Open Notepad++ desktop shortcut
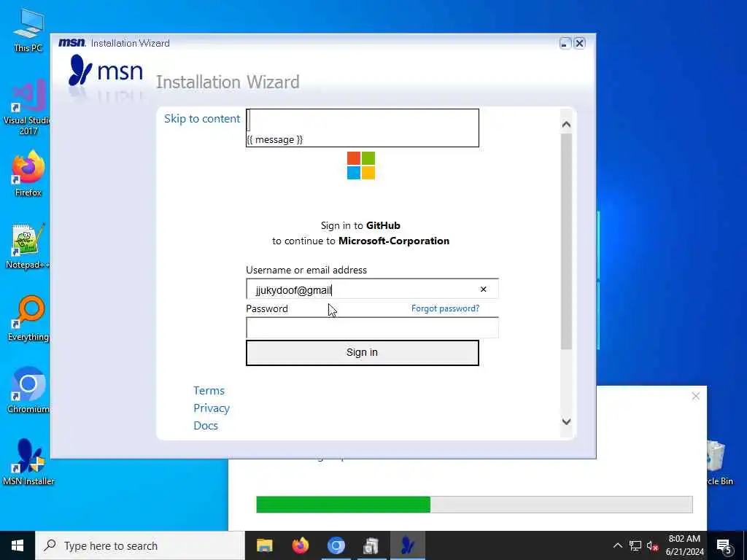The width and height of the screenshot is (747, 560). pyautogui.click(x=28, y=246)
